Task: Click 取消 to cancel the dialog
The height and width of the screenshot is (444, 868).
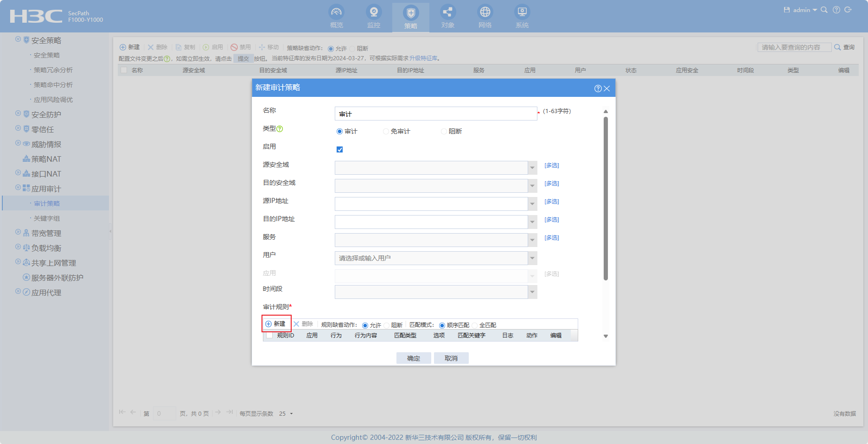Action: pos(451,358)
